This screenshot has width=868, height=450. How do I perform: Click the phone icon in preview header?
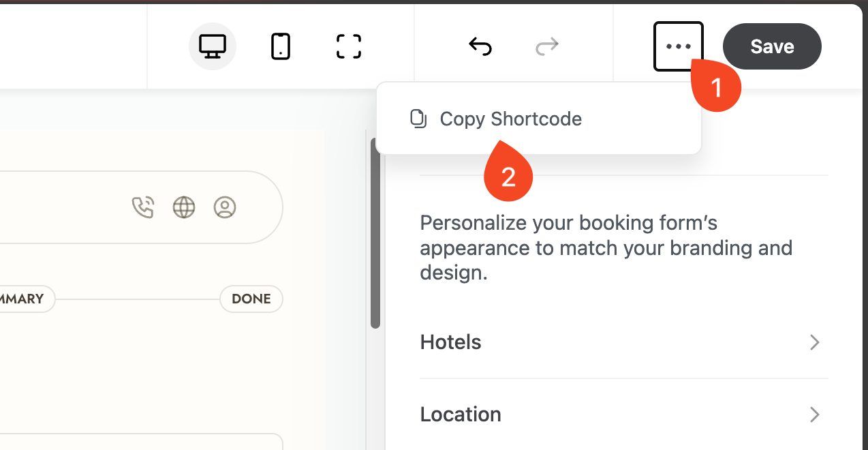tap(143, 207)
